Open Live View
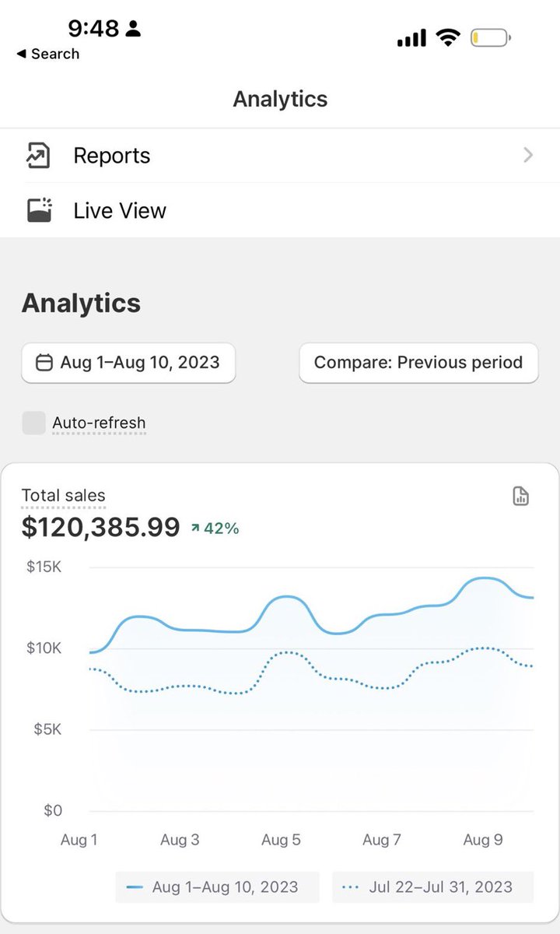Screen dimensions: 560x934 [x=280, y=210]
